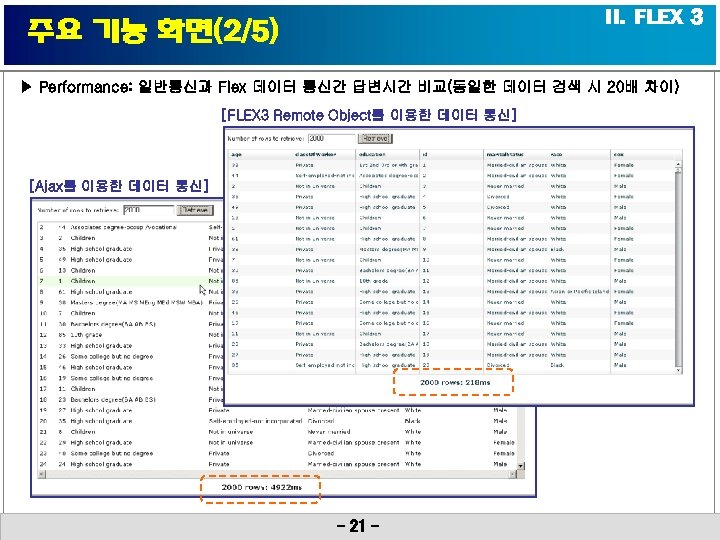Select FLEX3 row id 20 'Black' cell
This screenshot has height=540, width=720.
(557, 366)
